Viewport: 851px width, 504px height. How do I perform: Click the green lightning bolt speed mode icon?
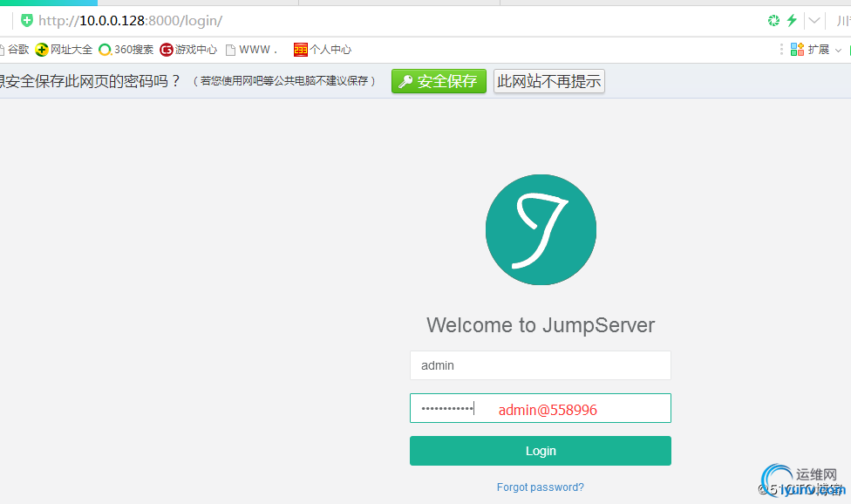[x=792, y=21]
